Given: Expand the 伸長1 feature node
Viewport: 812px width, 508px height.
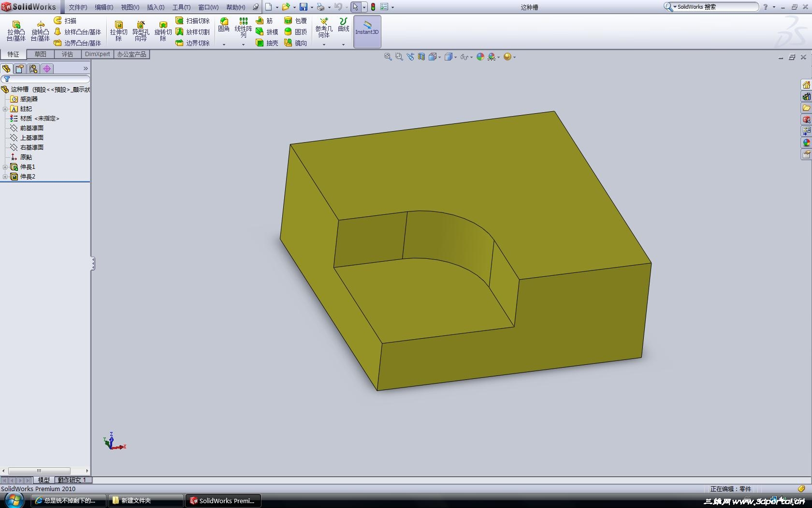Looking at the screenshot, I should (x=5, y=167).
